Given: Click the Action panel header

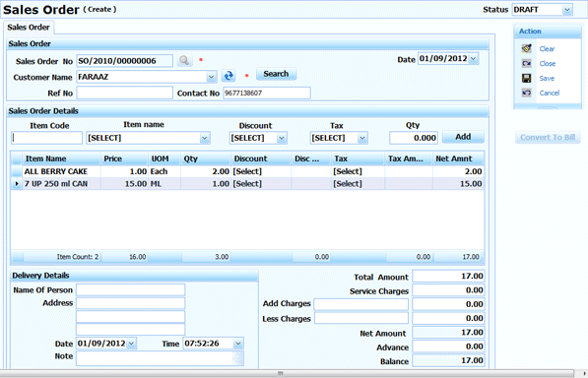Looking at the screenshot, I should coord(548,31).
